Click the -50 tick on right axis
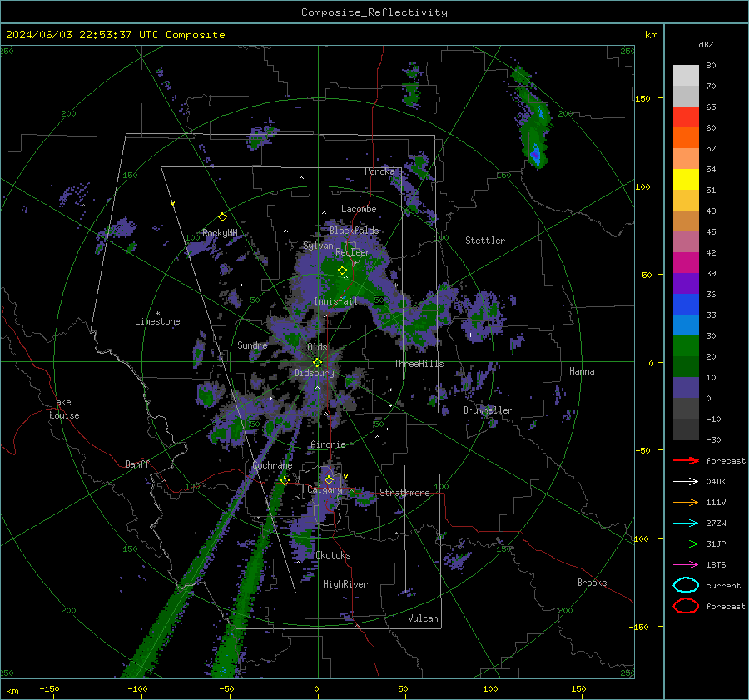Viewport: 749px width, 700px height. tap(642, 450)
